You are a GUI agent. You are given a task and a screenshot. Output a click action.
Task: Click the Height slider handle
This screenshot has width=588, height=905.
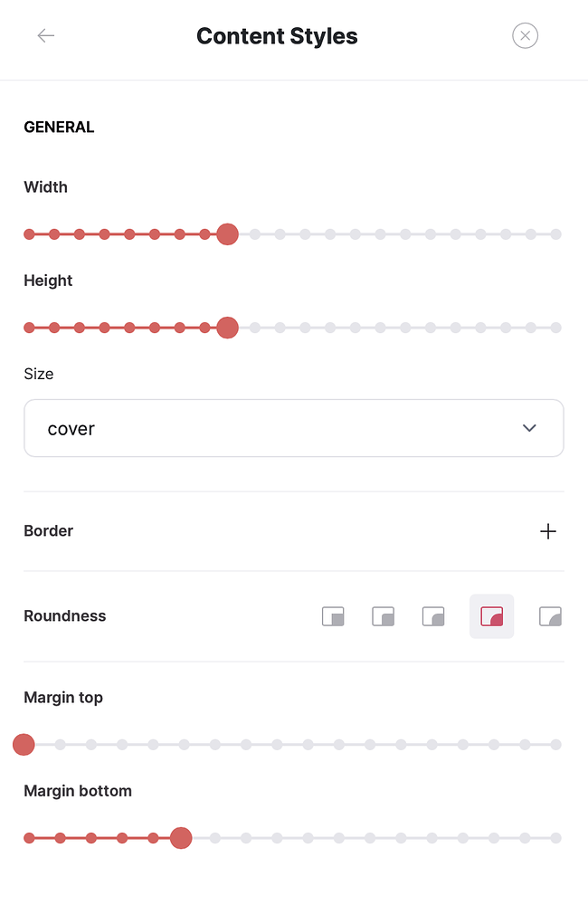point(227,328)
